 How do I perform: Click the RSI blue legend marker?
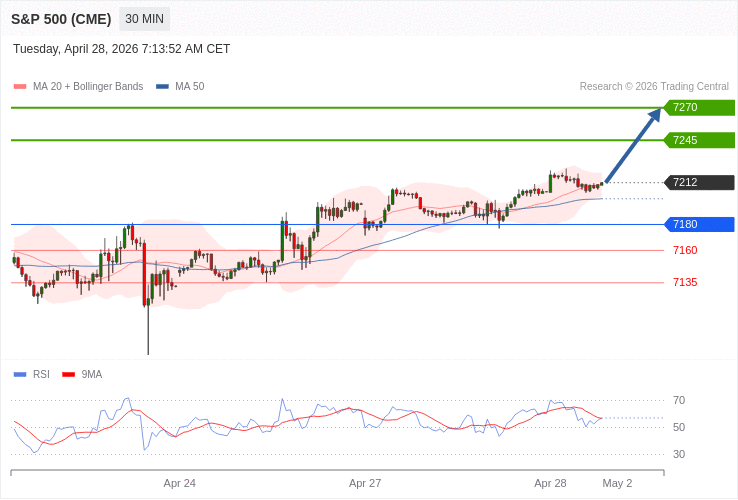coord(20,375)
